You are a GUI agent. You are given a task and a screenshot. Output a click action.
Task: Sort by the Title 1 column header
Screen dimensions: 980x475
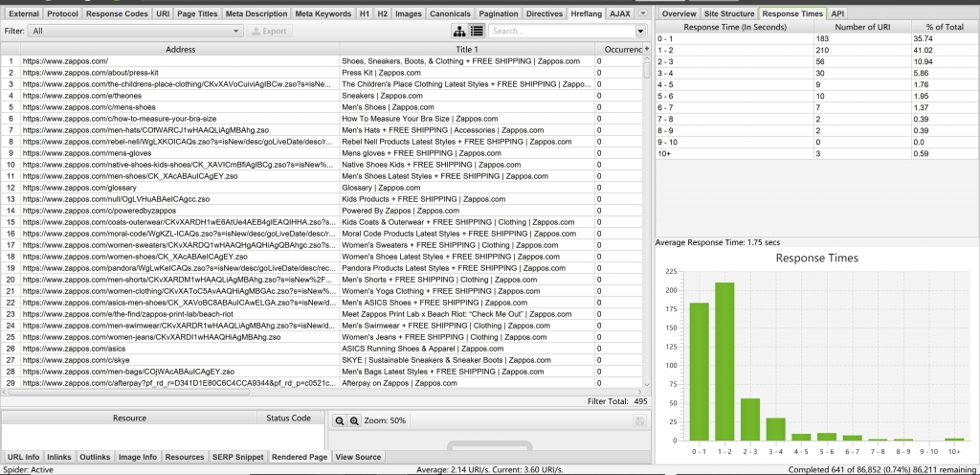pyautogui.click(x=467, y=49)
